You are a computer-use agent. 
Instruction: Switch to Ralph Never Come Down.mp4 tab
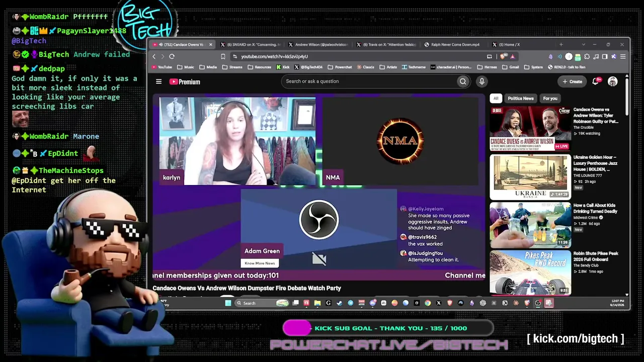454,45
